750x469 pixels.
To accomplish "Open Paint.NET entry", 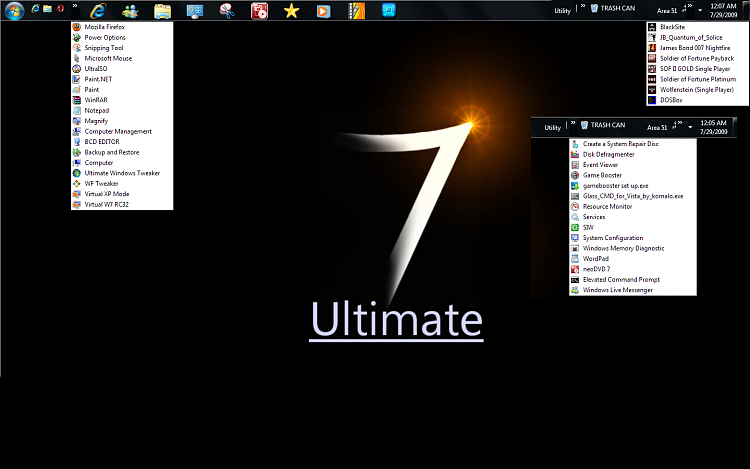I will pyautogui.click(x=122, y=79).
